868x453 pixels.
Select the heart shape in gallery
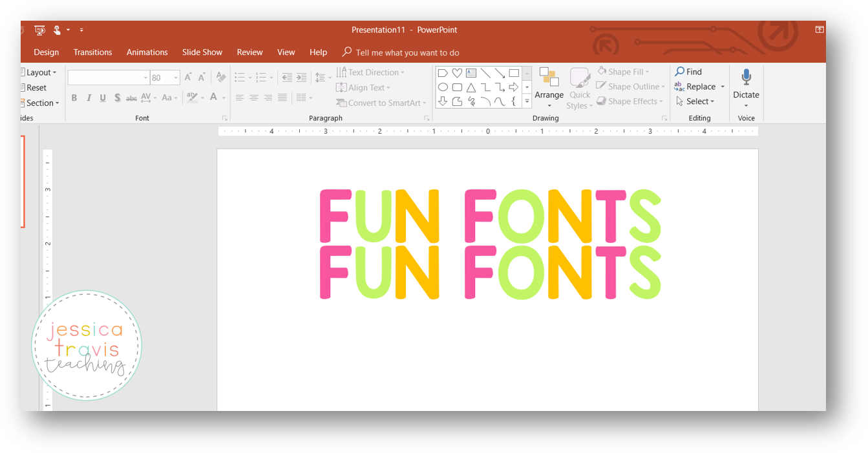pyautogui.click(x=457, y=73)
